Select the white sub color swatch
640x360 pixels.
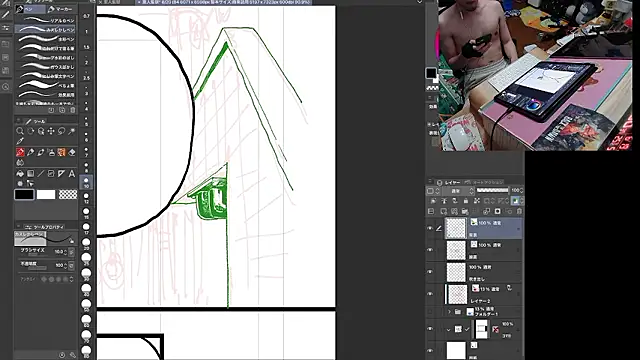[x=46, y=194]
